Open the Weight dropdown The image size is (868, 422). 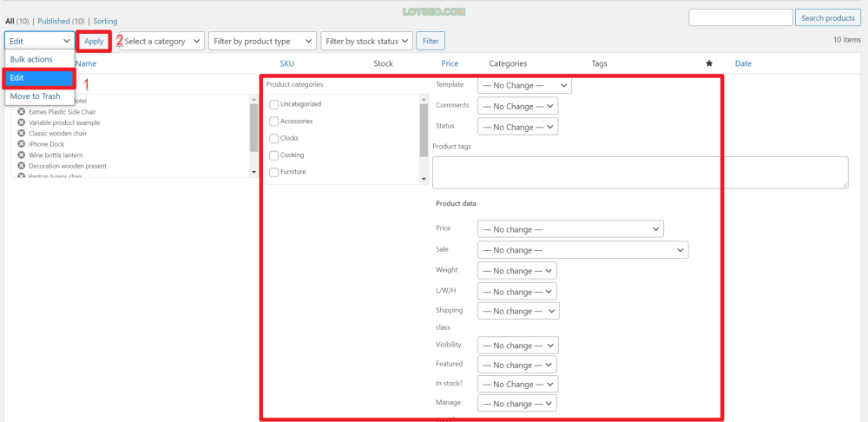(517, 271)
